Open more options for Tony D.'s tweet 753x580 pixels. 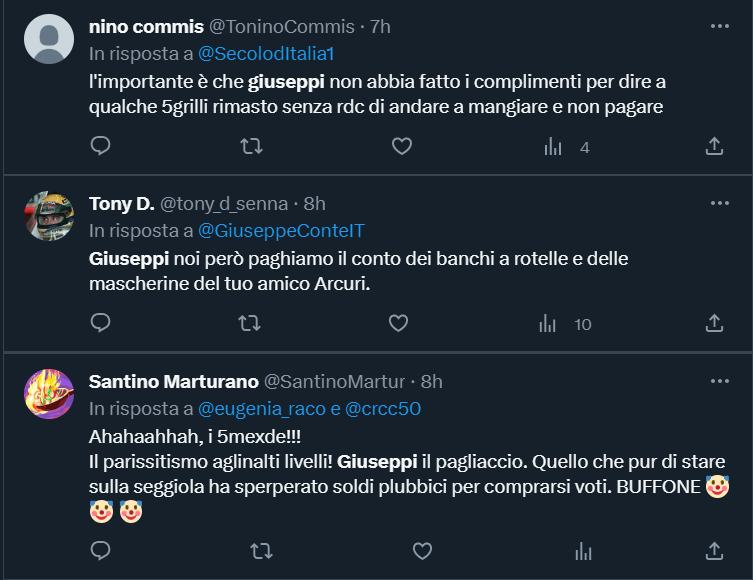tap(719, 203)
